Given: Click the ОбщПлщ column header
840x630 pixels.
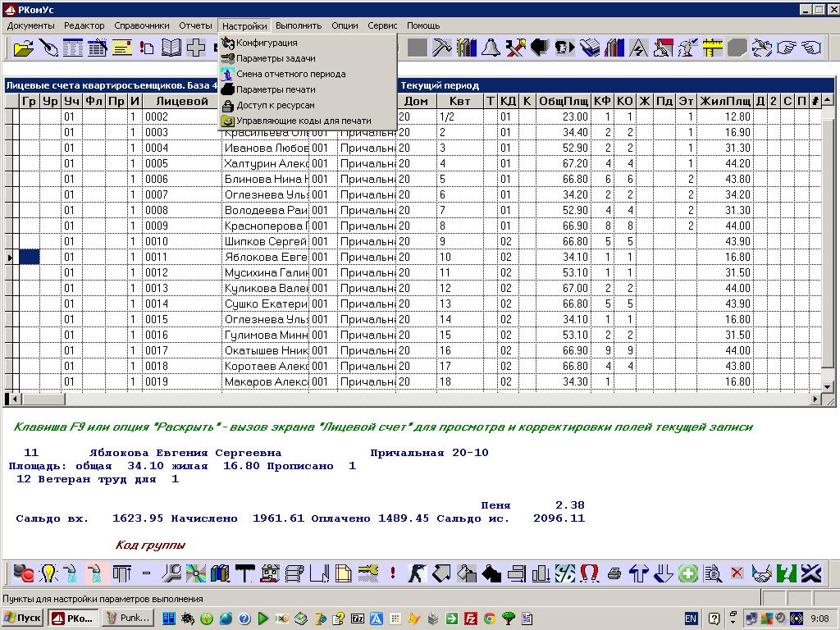Looking at the screenshot, I should [x=563, y=101].
